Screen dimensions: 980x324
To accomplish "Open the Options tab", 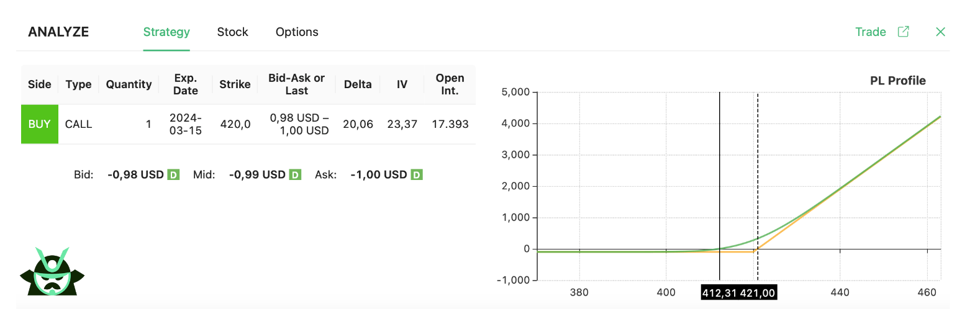I will click(297, 32).
